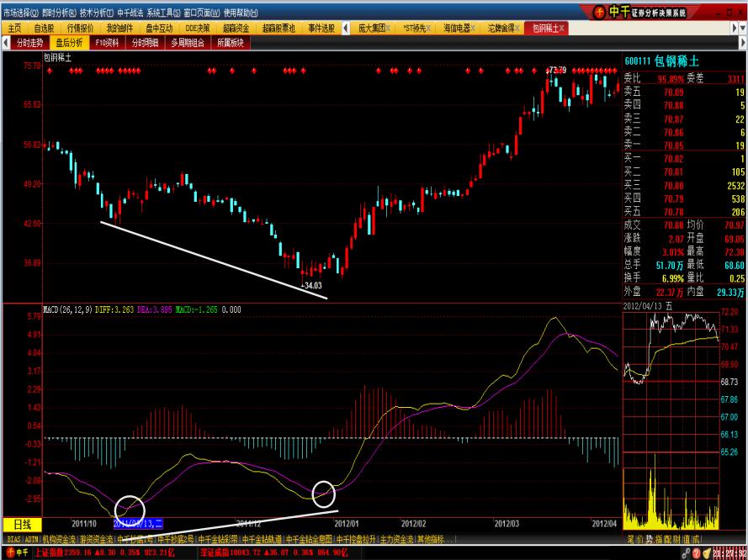Expand the second toolbar row right arrow

click(x=741, y=42)
